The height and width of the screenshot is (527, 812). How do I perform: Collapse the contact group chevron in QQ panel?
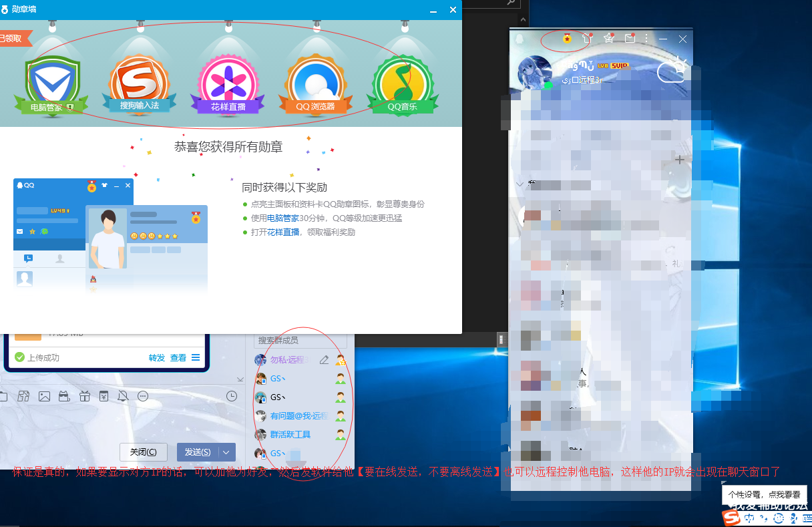[520, 184]
